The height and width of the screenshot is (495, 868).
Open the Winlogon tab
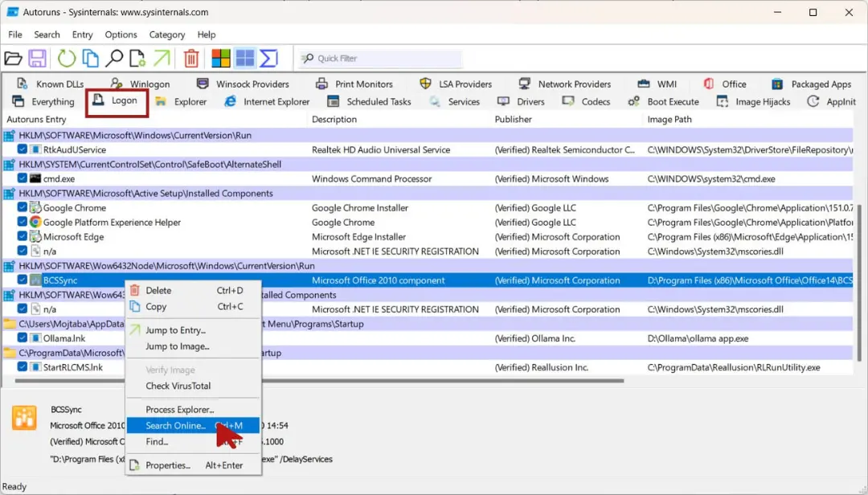click(x=140, y=84)
